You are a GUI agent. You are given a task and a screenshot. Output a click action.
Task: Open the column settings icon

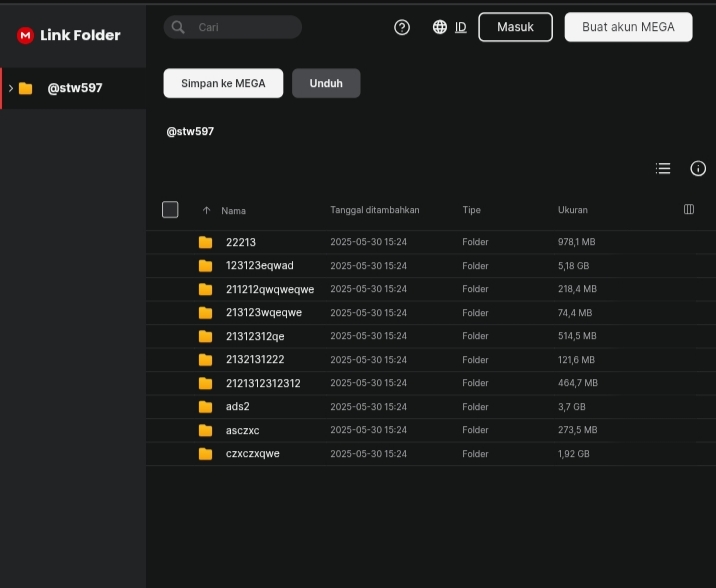tap(689, 209)
